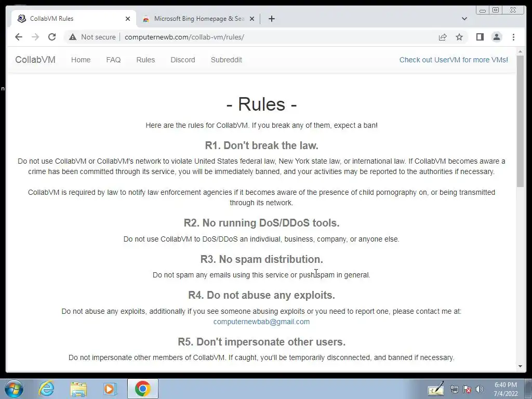The image size is (532, 399).
Task: Click the CollabVM tab favicon
Action: pyautogui.click(x=22, y=19)
